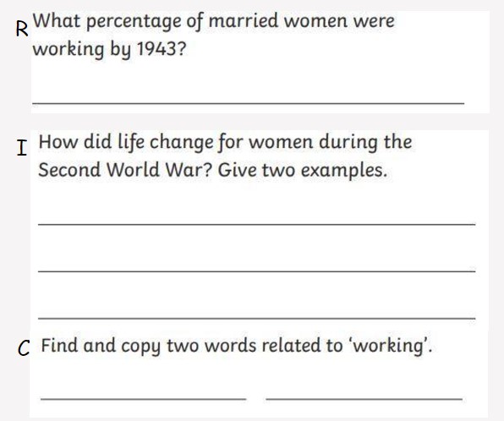Click the words 'Find and copy'
The image size is (504, 421).
pyautogui.click(x=101, y=346)
